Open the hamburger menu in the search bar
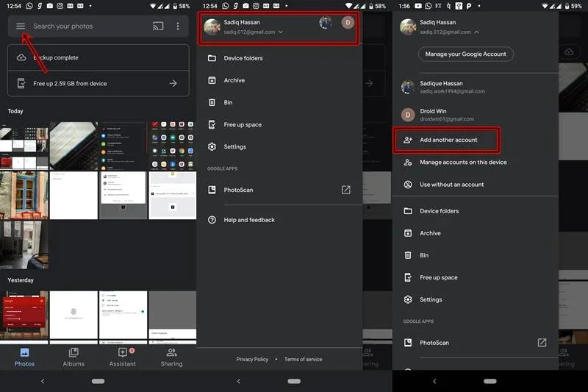The height and width of the screenshot is (392, 588). tap(21, 26)
